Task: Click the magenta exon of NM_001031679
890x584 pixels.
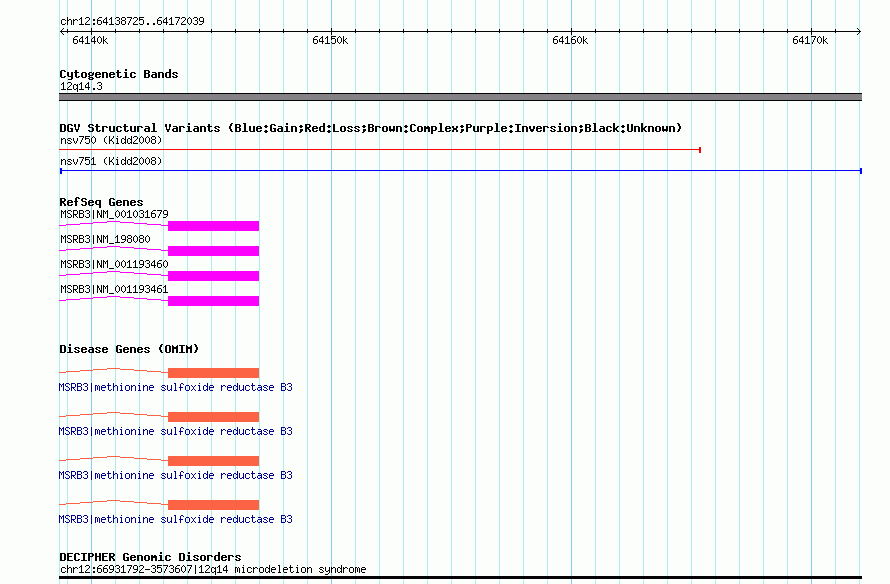Action: 213,226
